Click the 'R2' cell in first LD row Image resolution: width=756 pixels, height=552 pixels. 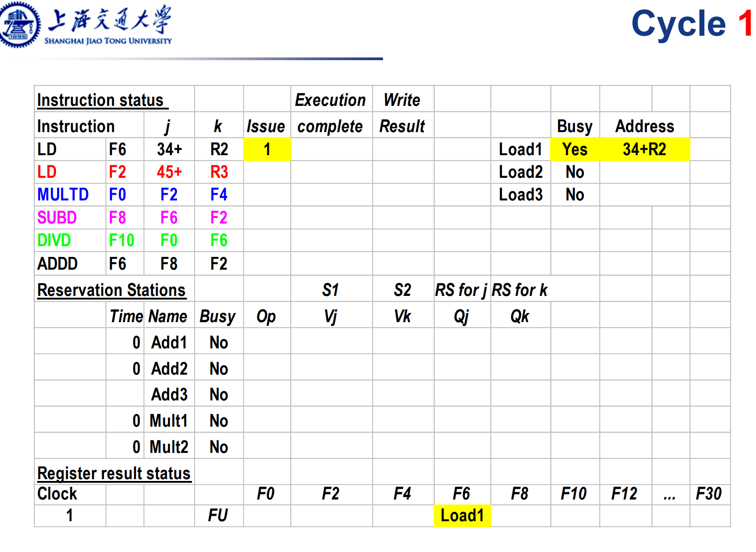[219, 149]
